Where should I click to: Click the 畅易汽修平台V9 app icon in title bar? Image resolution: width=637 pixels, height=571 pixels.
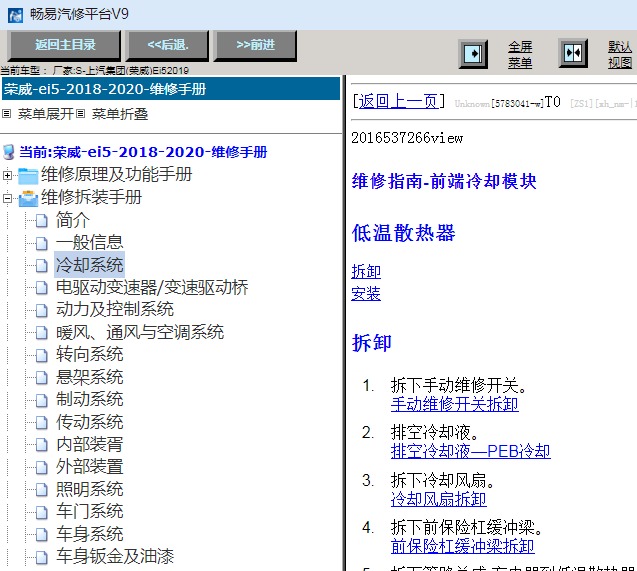15,15
